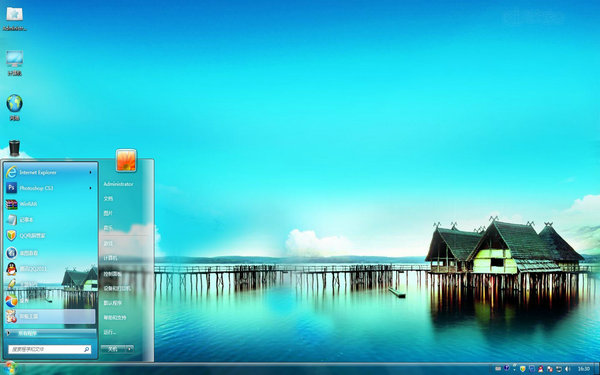This screenshot has width=600, height=375.
Task: Click the keyboard input method tray icon
Action: click(x=498, y=369)
